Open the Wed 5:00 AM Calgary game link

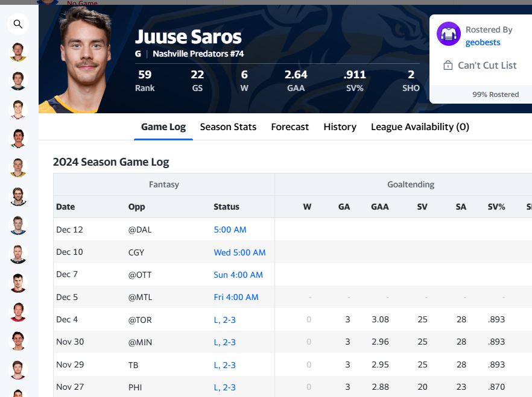tap(239, 252)
